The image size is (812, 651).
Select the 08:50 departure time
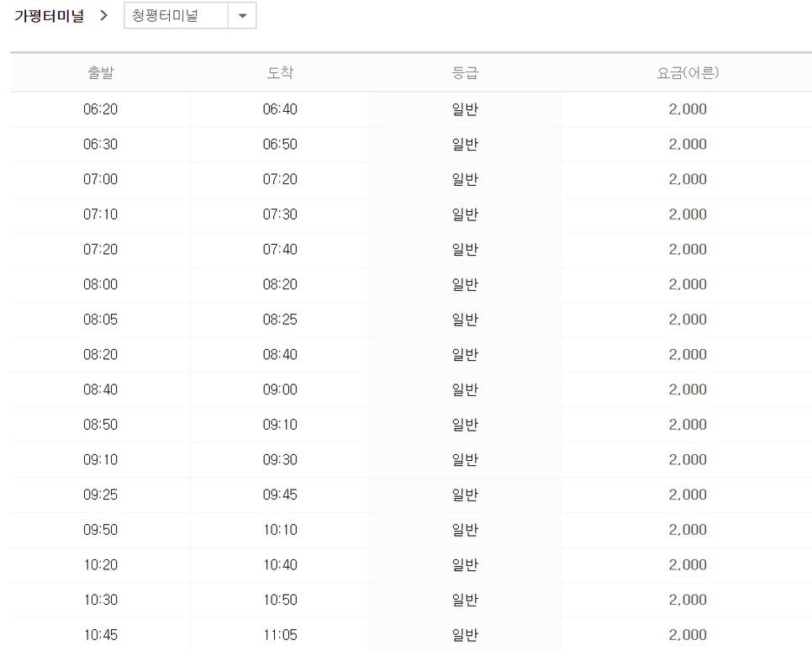pyautogui.click(x=101, y=425)
